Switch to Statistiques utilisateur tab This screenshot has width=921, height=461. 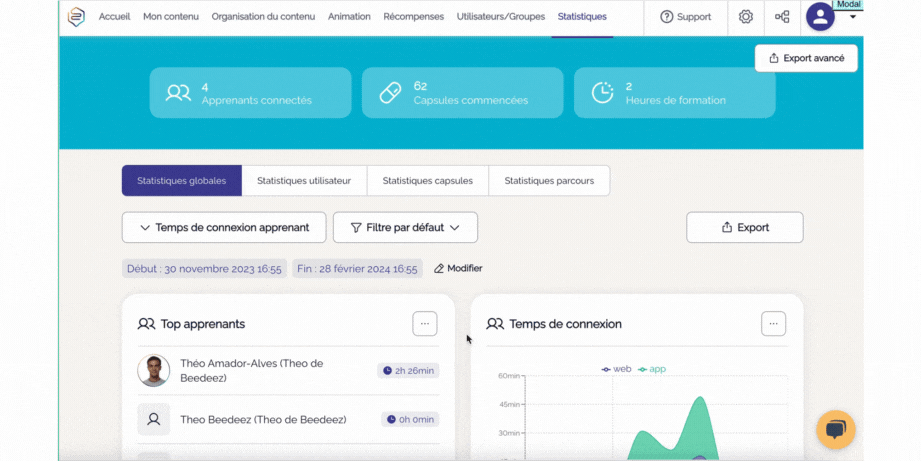[304, 181]
